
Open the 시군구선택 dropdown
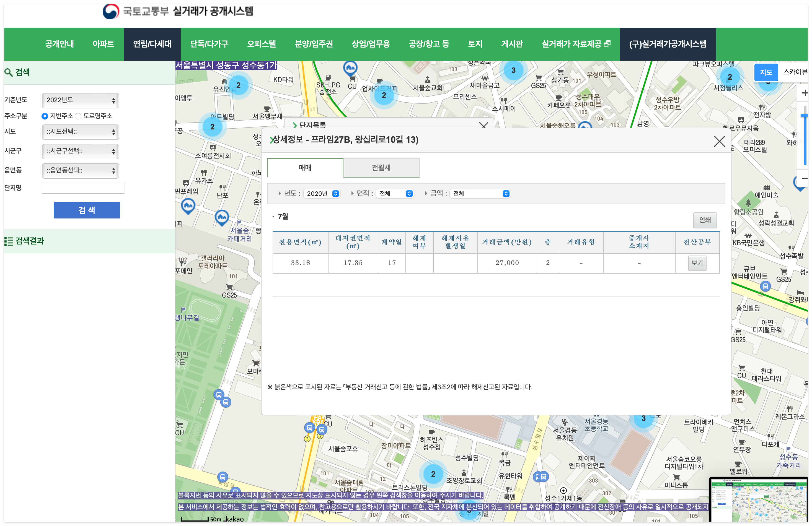(x=80, y=151)
